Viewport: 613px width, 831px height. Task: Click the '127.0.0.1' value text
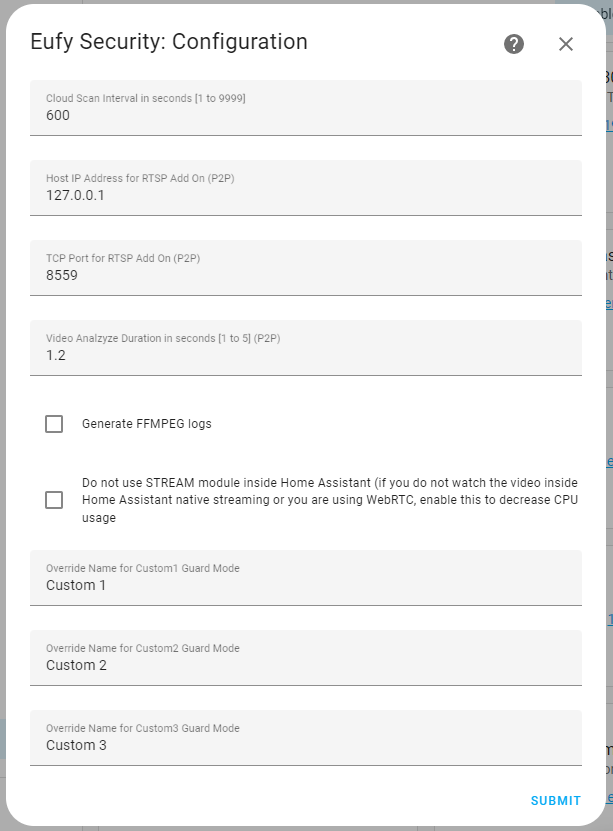pyautogui.click(x=75, y=195)
